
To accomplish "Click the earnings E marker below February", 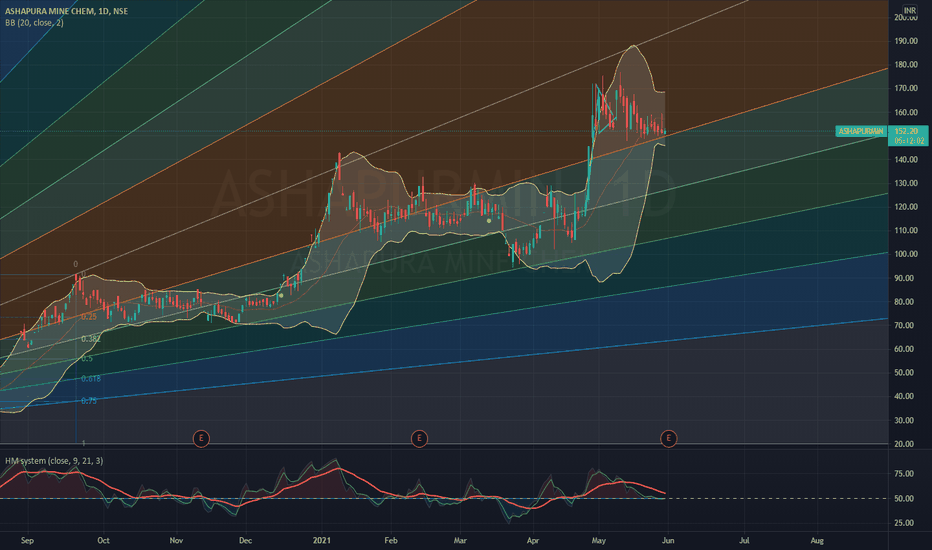I will [x=419, y=439].
